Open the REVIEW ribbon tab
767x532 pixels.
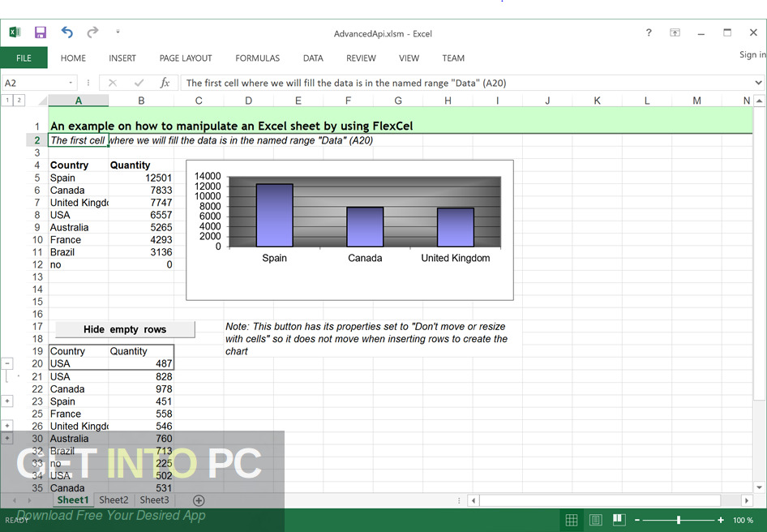(x=361, y=58)
